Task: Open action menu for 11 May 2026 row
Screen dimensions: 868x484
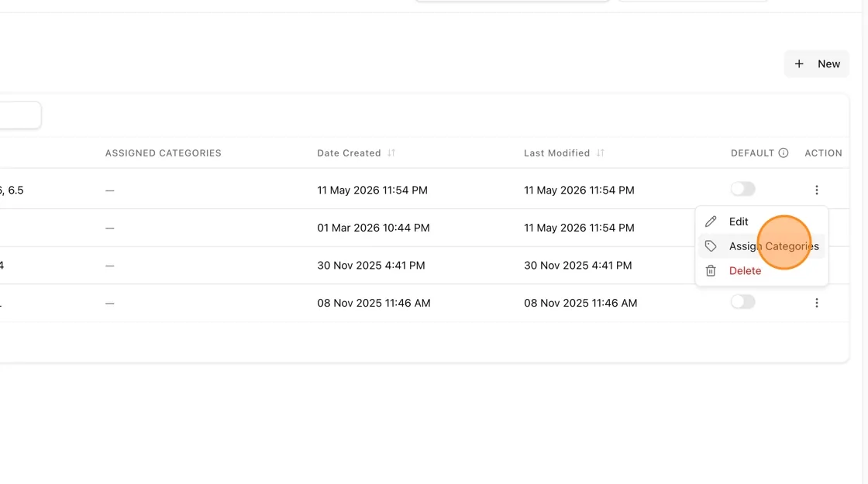Action: coord(817,191)
